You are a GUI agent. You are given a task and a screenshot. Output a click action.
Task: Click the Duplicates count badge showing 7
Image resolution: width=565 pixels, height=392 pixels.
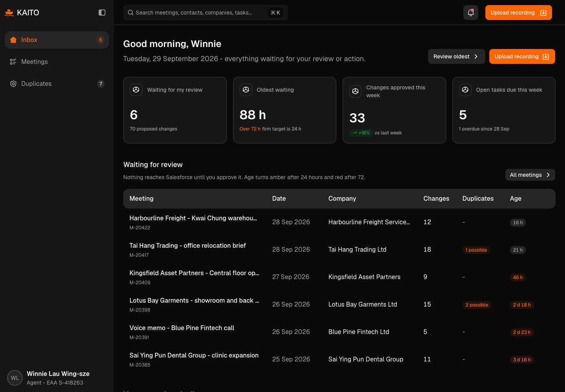point(101,84)
